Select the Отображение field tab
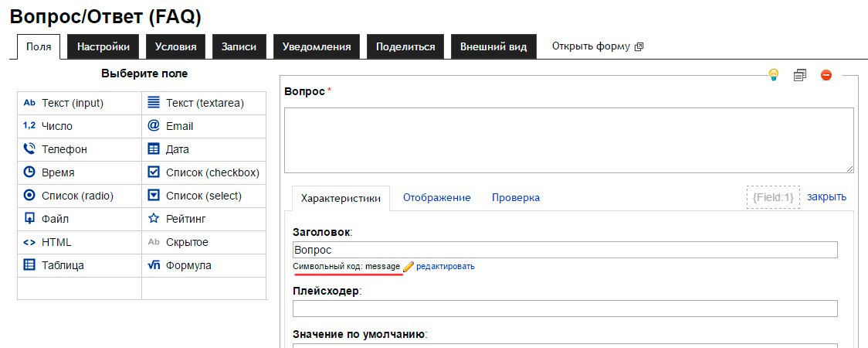The height and width of the screenshot is (348, 868). 436,197
